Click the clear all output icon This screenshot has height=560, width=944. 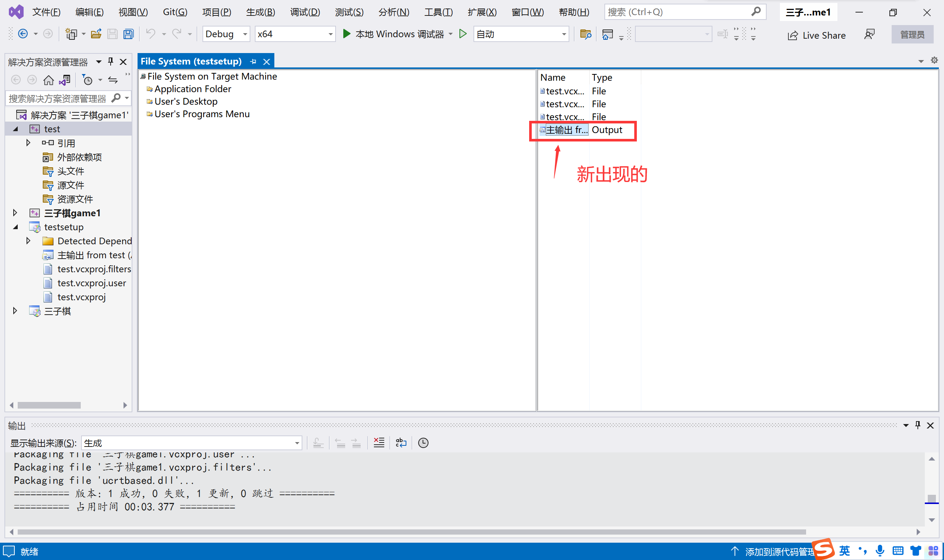tap(379, 442)
